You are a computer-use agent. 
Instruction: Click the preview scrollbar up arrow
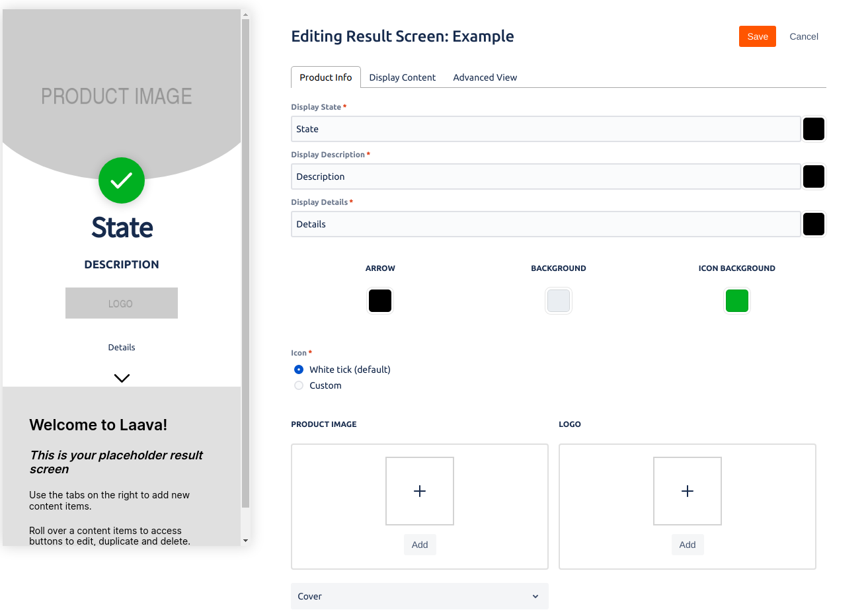[246, 15]
